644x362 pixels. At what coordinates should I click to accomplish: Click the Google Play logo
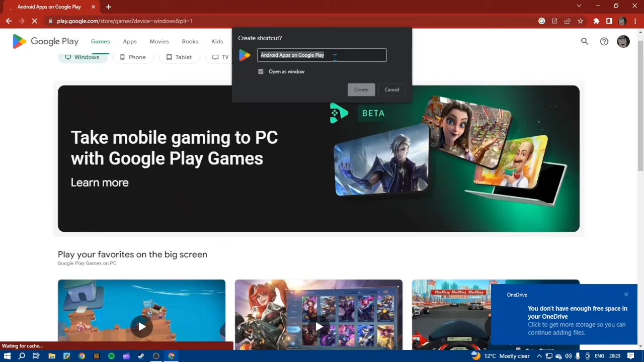[45, 41]
